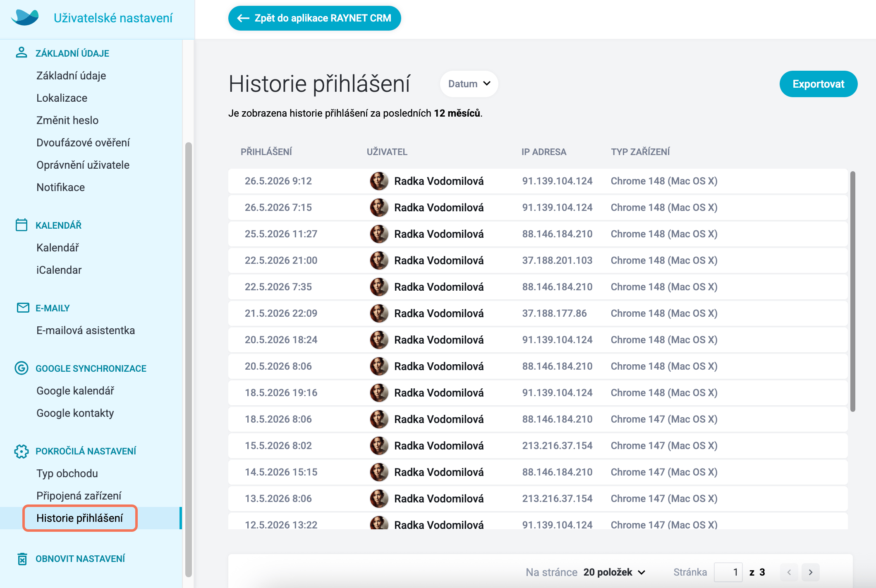
Task: Open the Datum filter dropdown
Action: pos(469,84)
